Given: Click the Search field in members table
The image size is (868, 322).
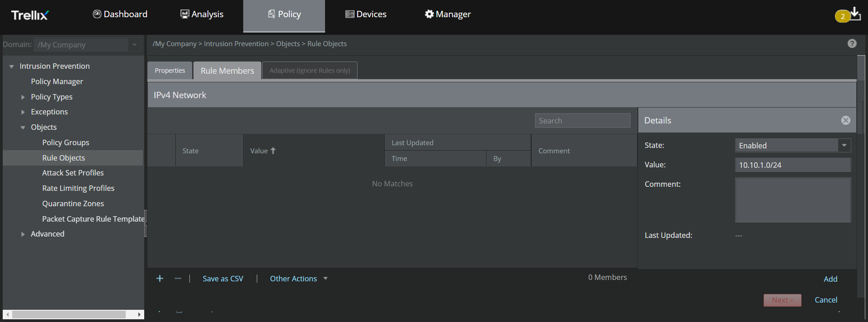Looking at the screenshot, I should [582, 121].
